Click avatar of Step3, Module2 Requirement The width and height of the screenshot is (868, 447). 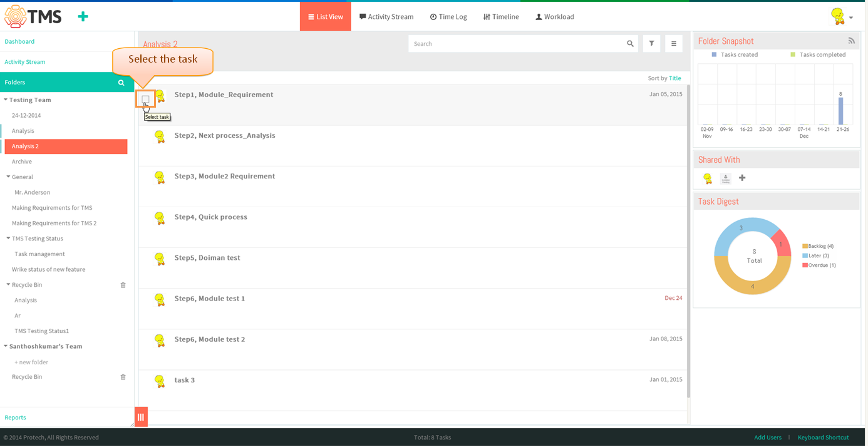160,178
